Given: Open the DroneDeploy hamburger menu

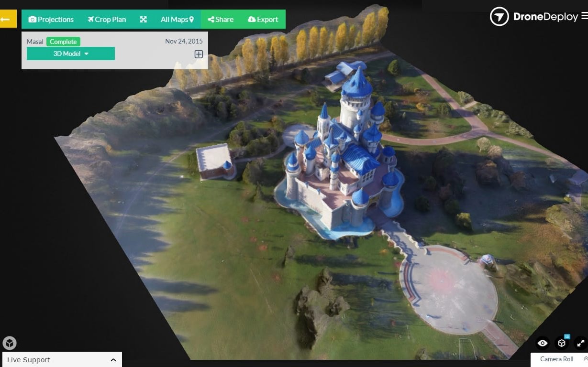Looking at the screenshot, I should [x=584, y=17].
